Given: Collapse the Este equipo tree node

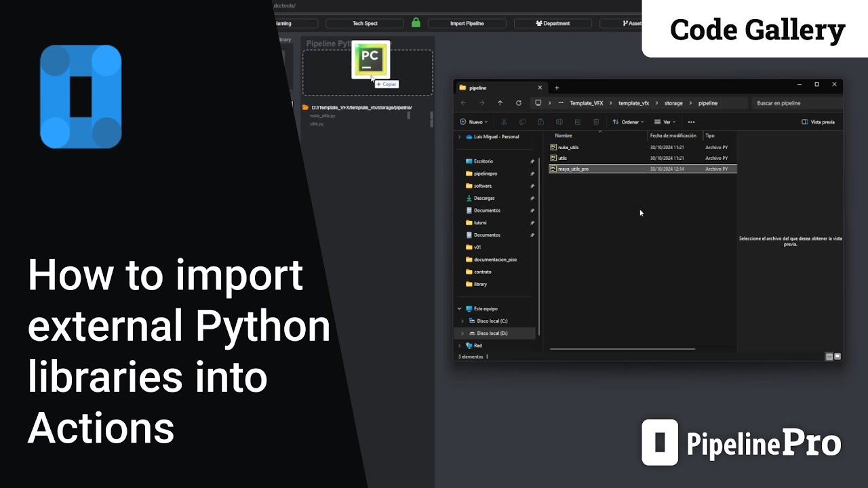Looking at the screenshot, I should 460,308.
